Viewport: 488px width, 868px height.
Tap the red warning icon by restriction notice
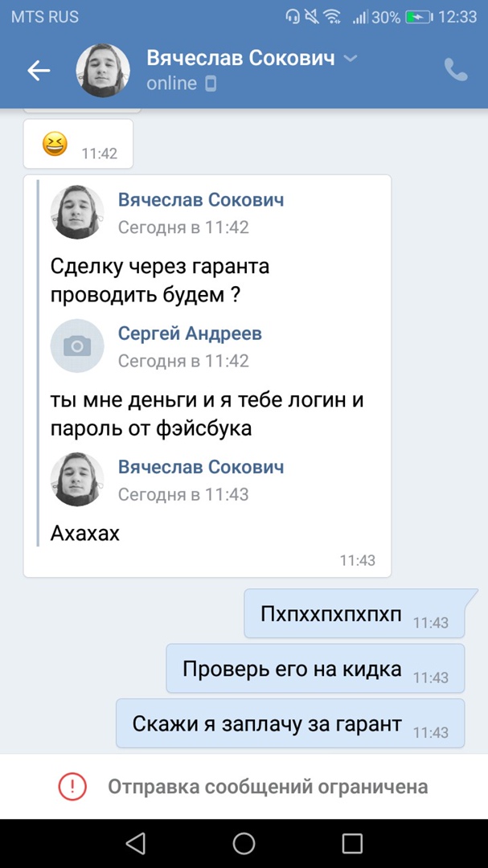[72, 786]
